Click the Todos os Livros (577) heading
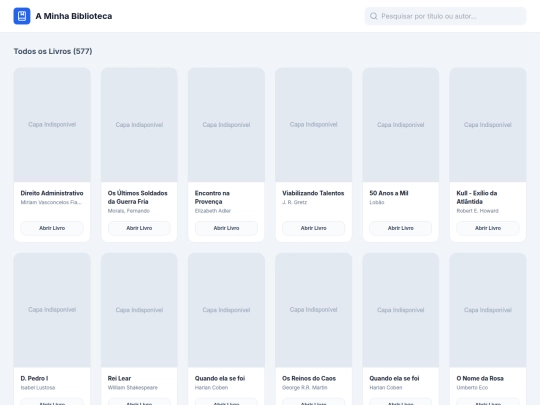This screenshot has width=540, height=405. click(53, 51)
